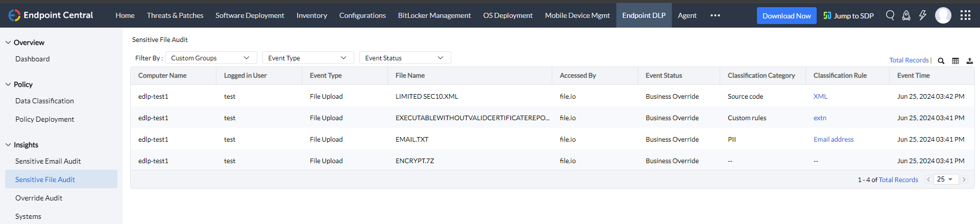The image size is (980, 224).
Task: Search records using the table search icon
Action: pos(941,61)
